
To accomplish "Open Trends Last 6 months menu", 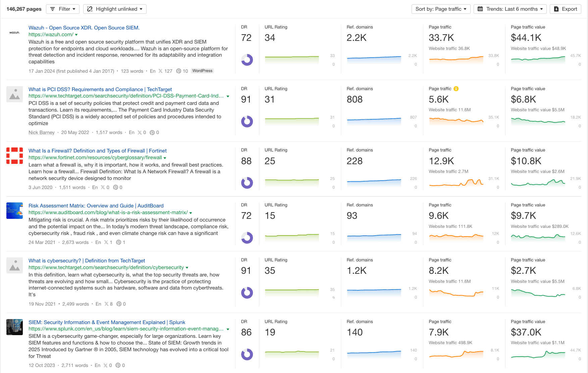I will [510, 9].
